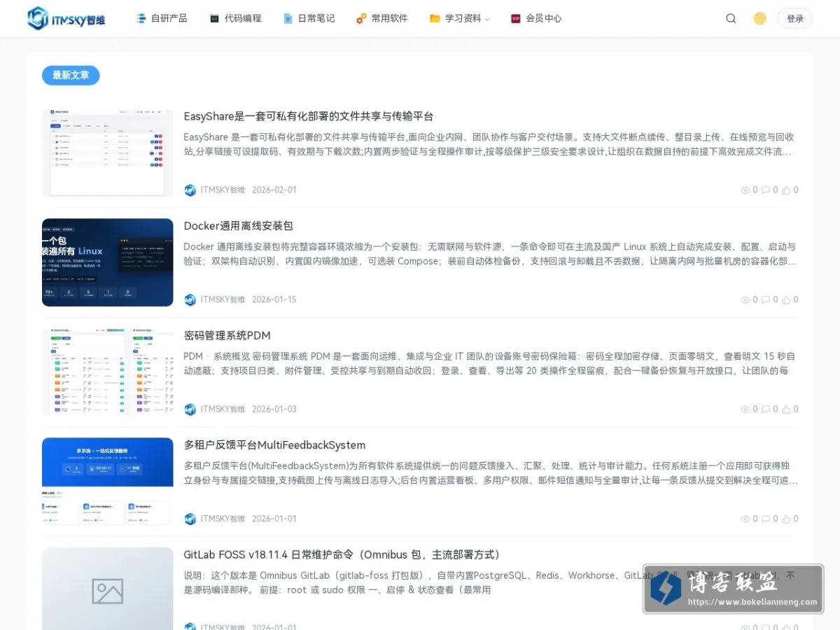This screenshot has width=840, height=630.
Task: Click ITMSKY智维 author name on the Docker article
Action: 223,300
